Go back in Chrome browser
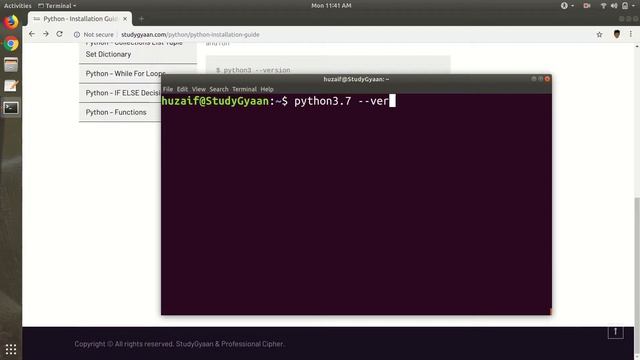This screenshot has width=640, height=360. pyautogui.click(x=32, y=34)
